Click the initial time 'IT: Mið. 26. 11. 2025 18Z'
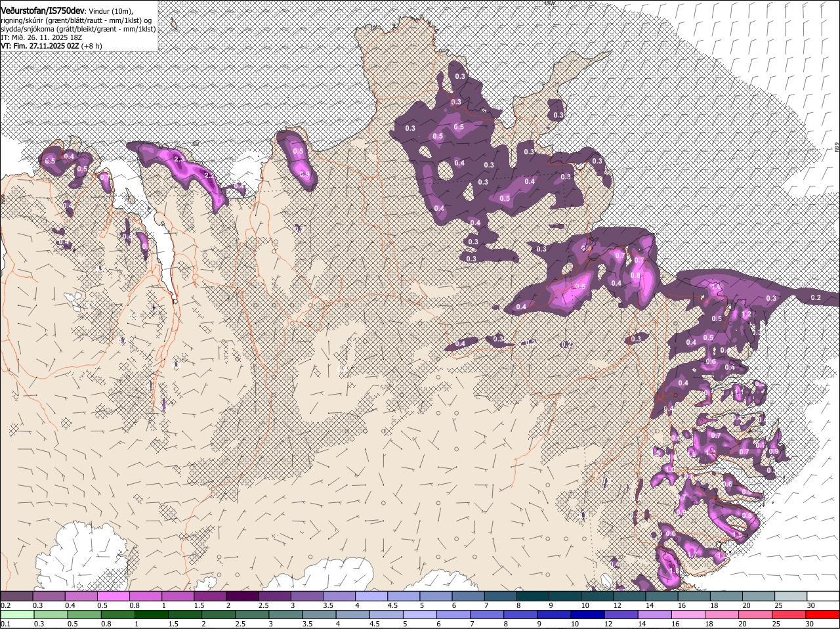Screen dimensions: 840x629 tap(41, 37)
